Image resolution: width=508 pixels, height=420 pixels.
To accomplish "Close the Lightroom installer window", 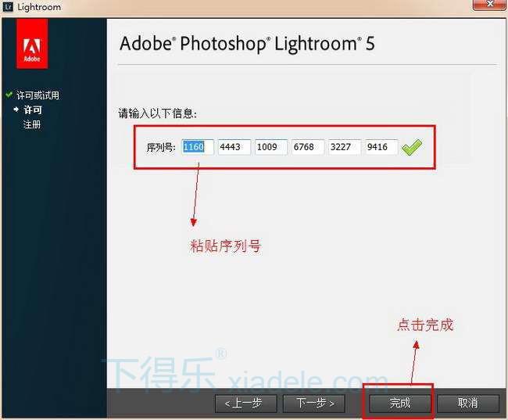I will 489,5.
